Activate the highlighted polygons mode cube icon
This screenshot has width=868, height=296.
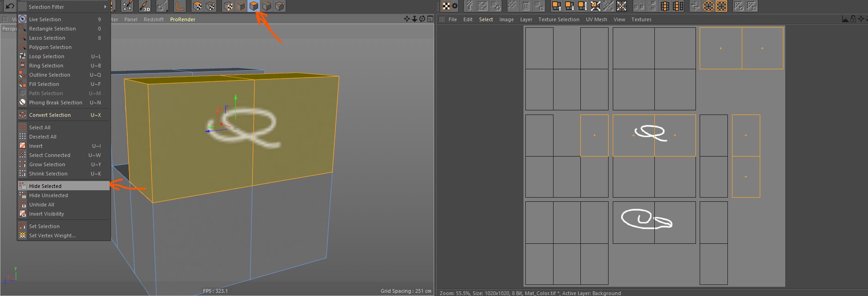254,6
